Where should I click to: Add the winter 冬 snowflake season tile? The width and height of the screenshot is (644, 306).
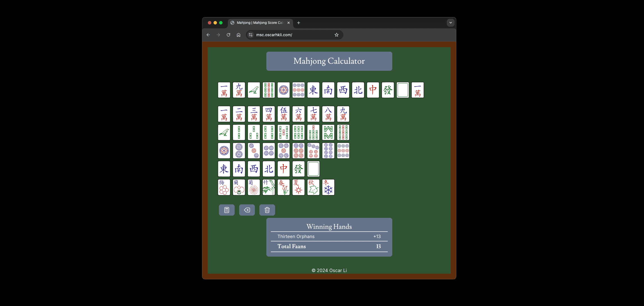point(328,187)
